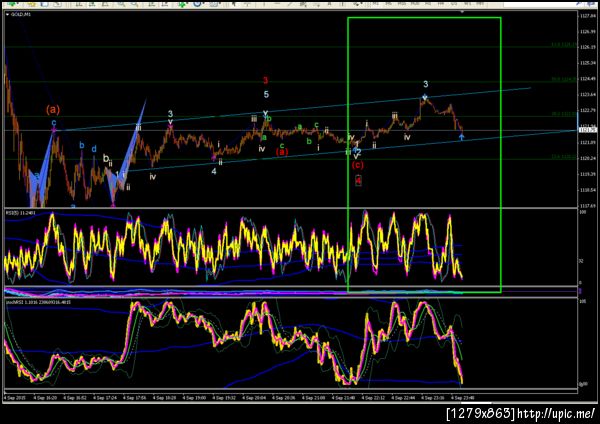
Task: Click the 4 Sep 23:16 time label
Action: point(434,398)
